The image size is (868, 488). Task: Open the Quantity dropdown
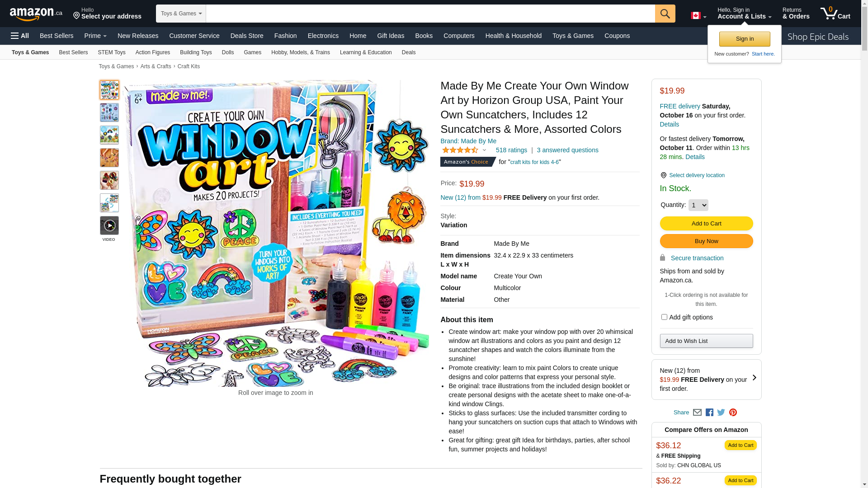click(698, 205)
